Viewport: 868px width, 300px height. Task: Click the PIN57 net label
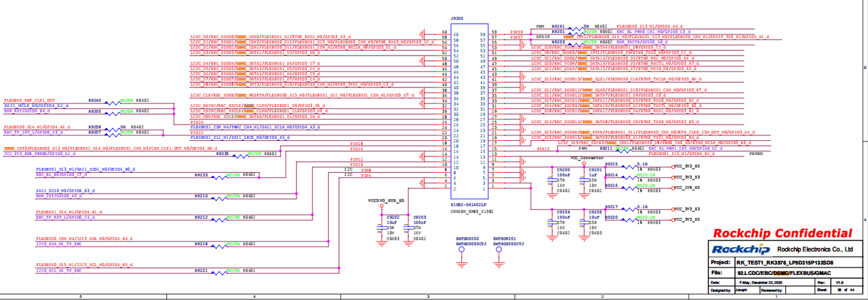click(517, 37)
